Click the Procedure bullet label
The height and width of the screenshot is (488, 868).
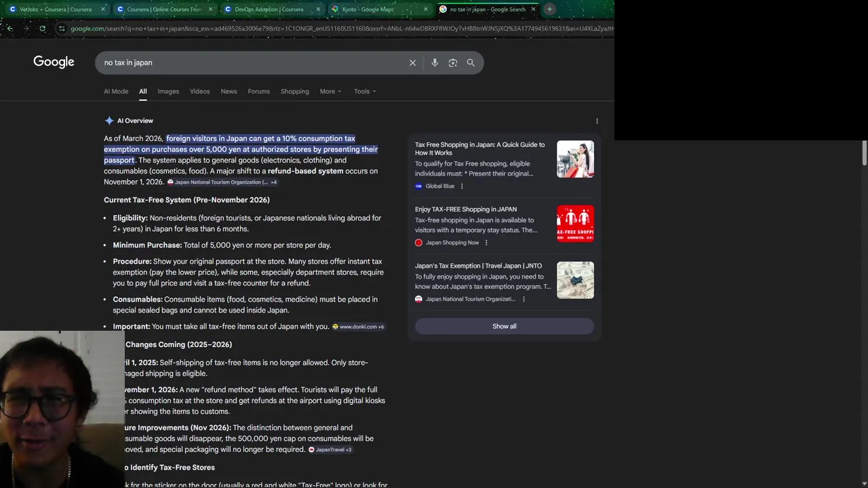click(x=132, y=262)
